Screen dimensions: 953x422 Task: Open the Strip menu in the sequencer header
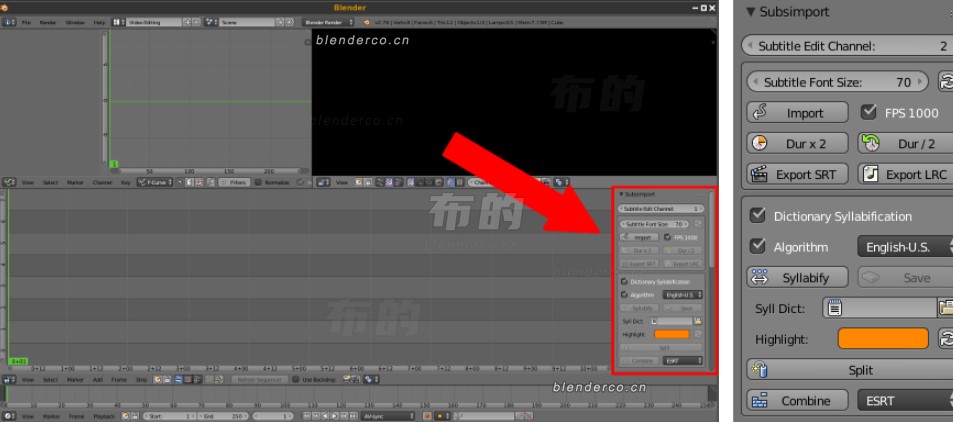pyautogui.click(x=141, y=379)
